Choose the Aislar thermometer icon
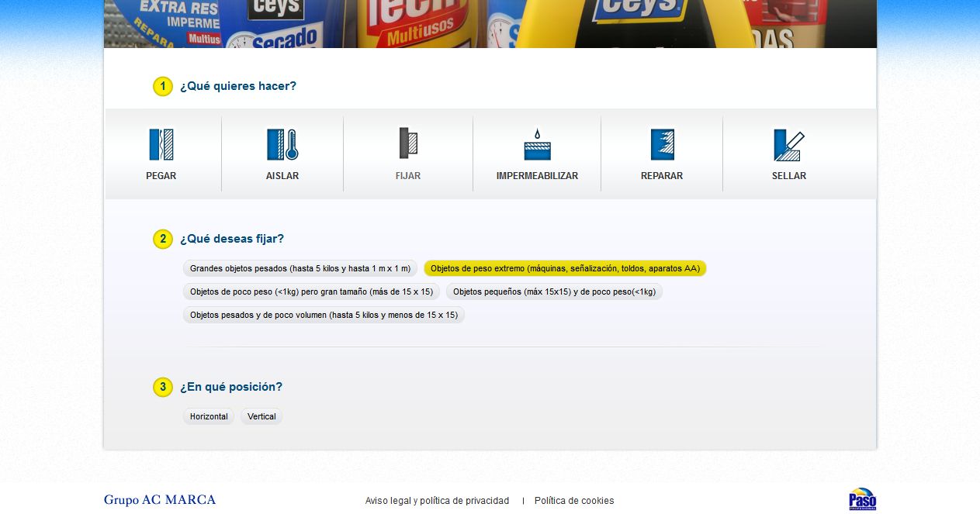Viewport: 980px width, 514px height. click(282, 145)
